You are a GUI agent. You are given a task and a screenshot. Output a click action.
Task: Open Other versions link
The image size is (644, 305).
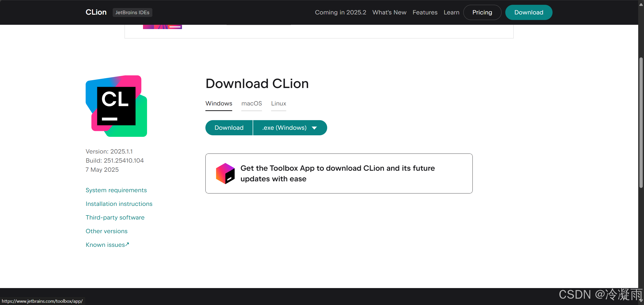point(107,231)
